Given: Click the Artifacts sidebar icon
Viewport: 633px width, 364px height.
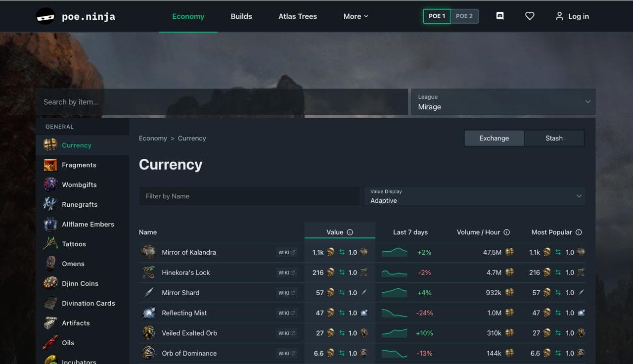Looking at the screenshot, I should click(x=50, y=323).
